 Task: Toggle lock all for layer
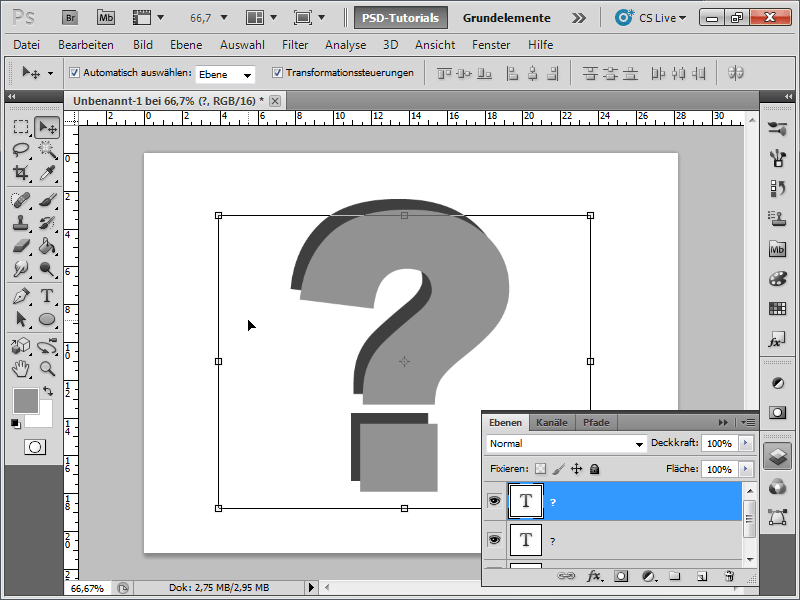pos(594,468)
